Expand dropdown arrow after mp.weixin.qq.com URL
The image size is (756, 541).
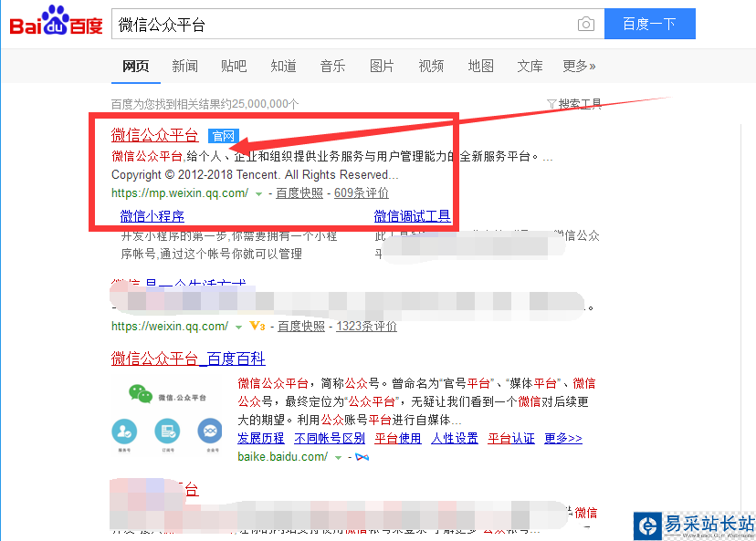pyautogui.click(x=258, y=194)
